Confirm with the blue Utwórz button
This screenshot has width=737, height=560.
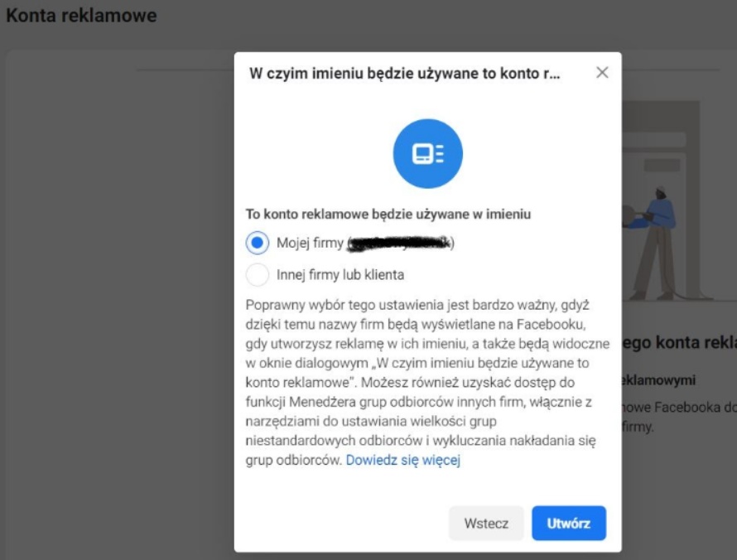point(569,523)
